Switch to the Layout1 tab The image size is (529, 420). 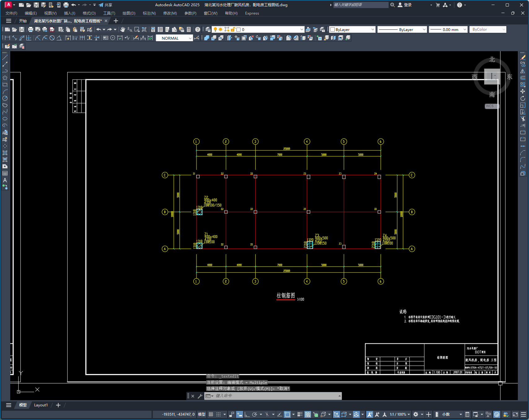pyautogui.click(x=41, y=405)
